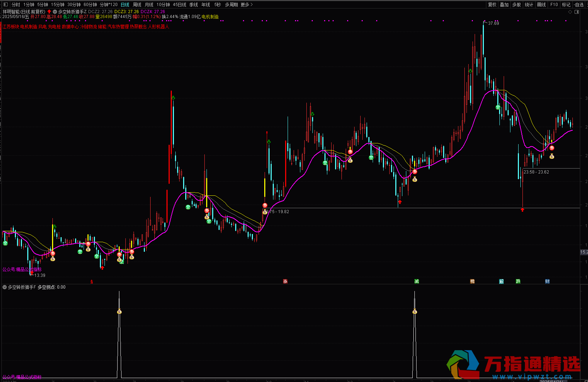Image resolution: width=588 pixels, height=382 pixels.
Task: Click the 标记 mark button
Action: (566, 5)
